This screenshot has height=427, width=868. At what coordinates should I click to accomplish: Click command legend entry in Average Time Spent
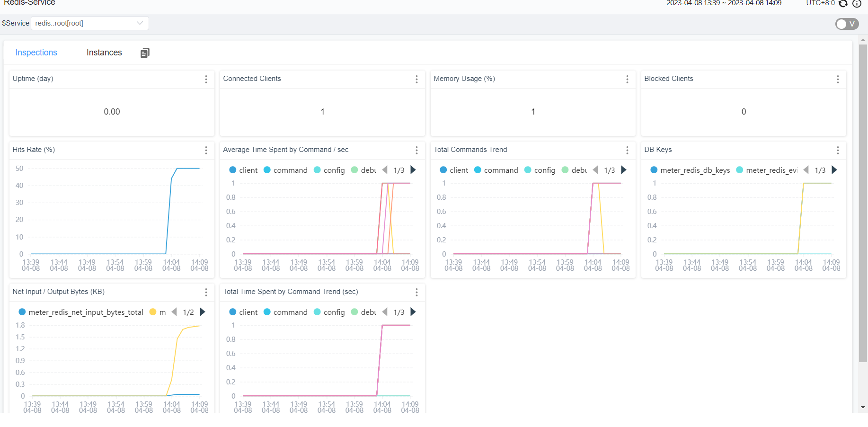pos(285,170)
